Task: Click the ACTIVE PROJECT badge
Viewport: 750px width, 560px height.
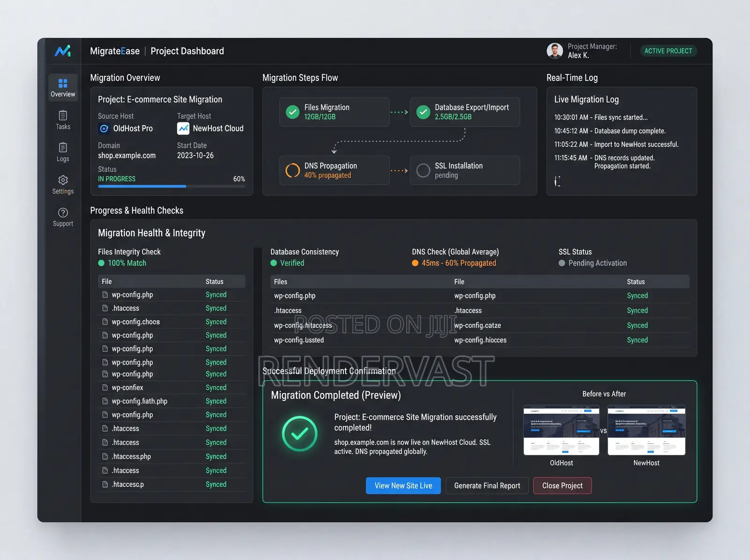Action: (x=668, y=51)
